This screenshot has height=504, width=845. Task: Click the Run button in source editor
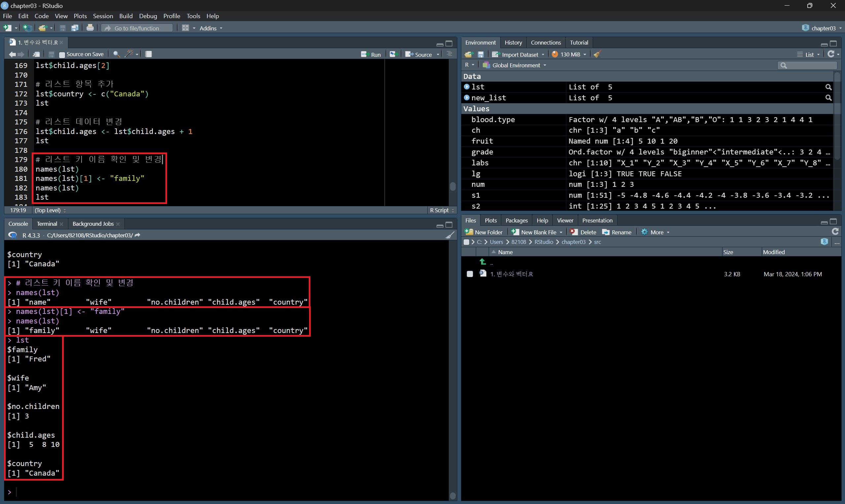371,54
